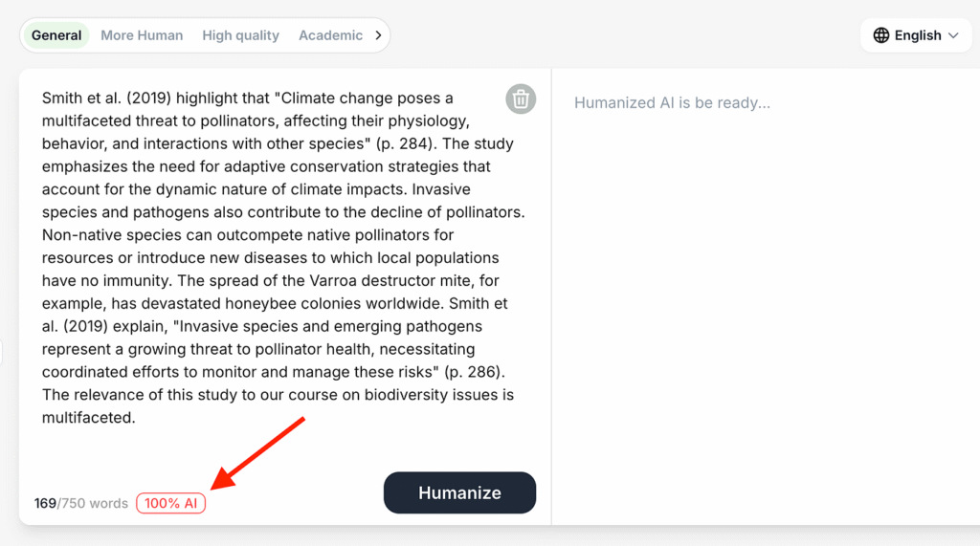This screenshot has height=546, width=980.
Task: Show more modes with the right chevron
Action: click(x=378, y=35)
